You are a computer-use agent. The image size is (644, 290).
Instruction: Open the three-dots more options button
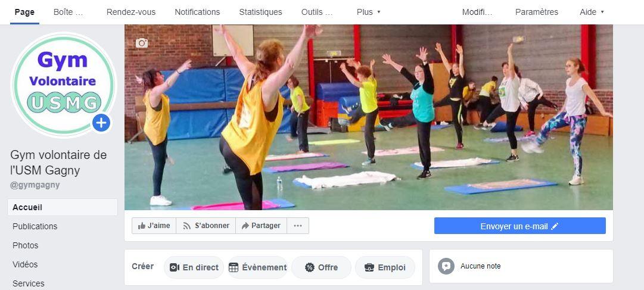(298, 226)
